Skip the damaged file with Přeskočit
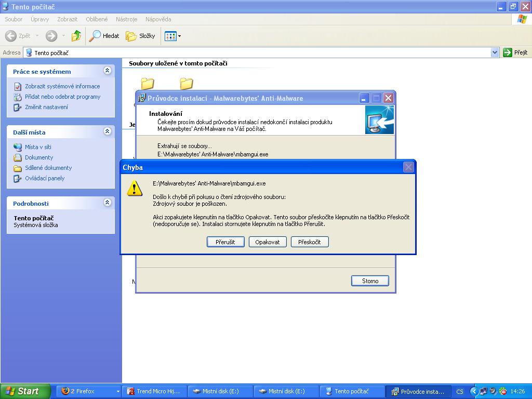 point(310,242)
